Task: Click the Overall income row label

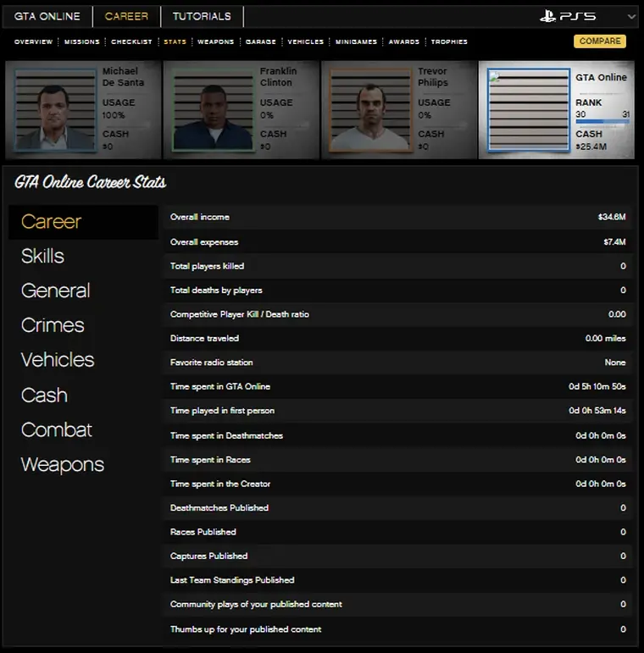Action: point(199,217)
